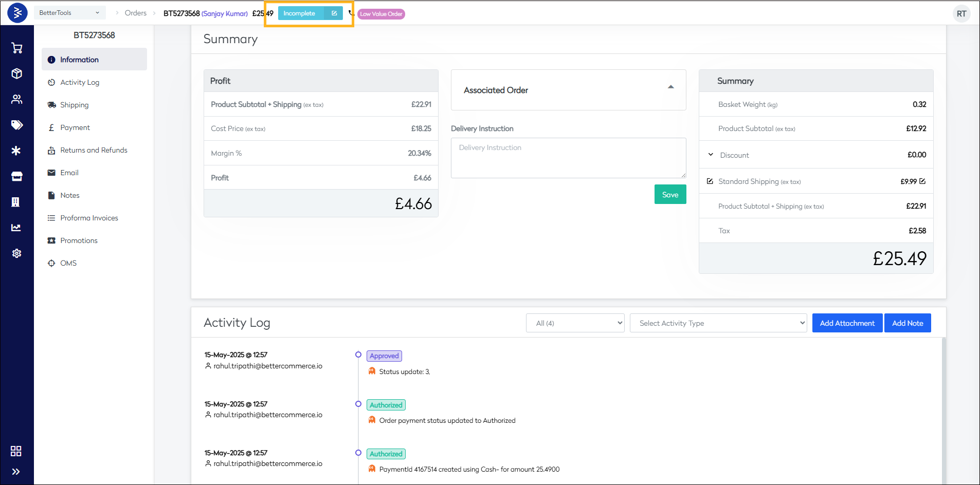Click the Delivery Instruction text area
The height and width of the screenshot is (485, 980).
point(568,158)
